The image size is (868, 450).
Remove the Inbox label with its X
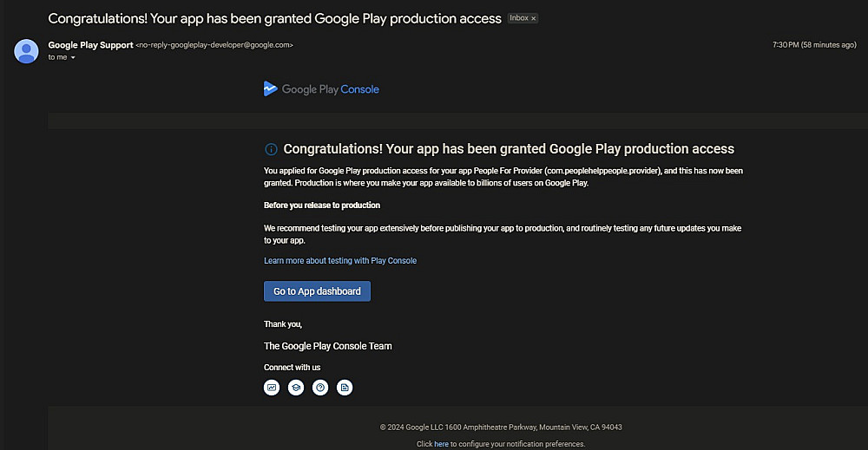tap(534, 18)
